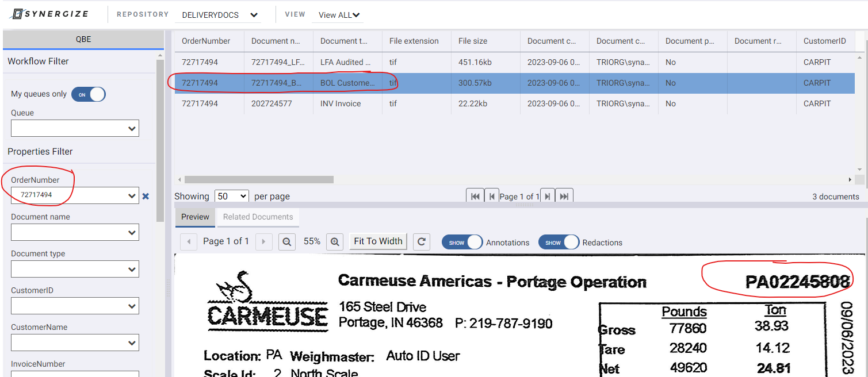Viewport: 868px width, 377px height.
Task: Sort by OrderNumber column header
Action: tap(209, 41)
